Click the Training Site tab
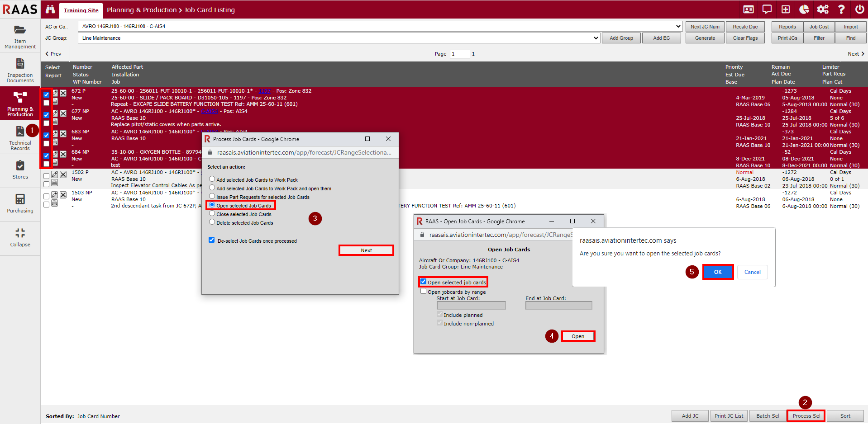This screenshot has height=424, width=868. (81, 10)
